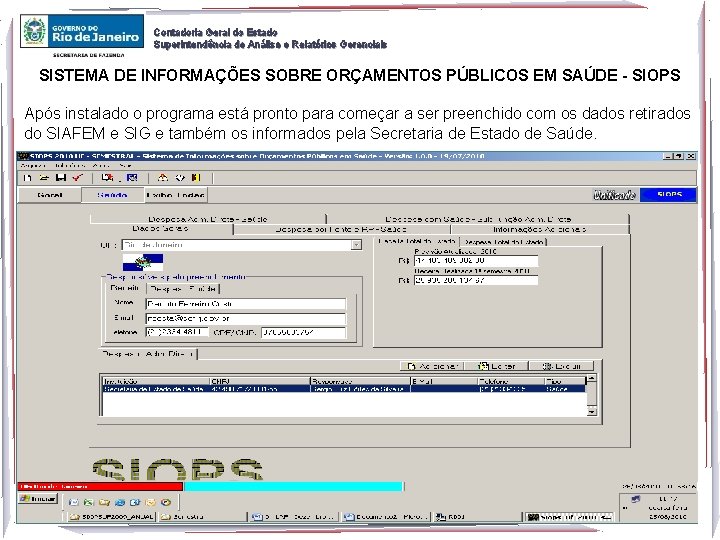
Task: Click the Responsável column header
Action: point(360,381)
